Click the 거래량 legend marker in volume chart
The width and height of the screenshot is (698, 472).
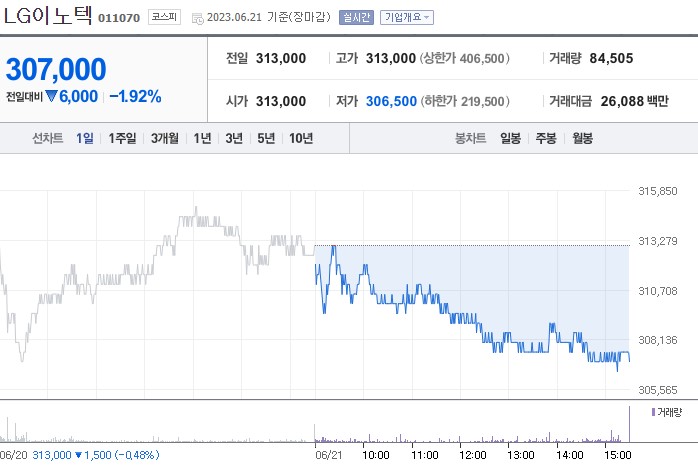pos(653,412)
